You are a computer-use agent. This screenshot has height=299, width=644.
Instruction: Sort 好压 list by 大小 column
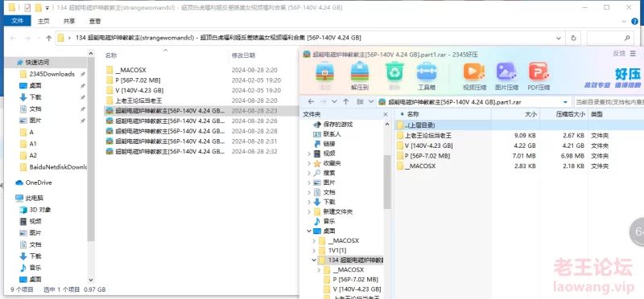[530, 114]
